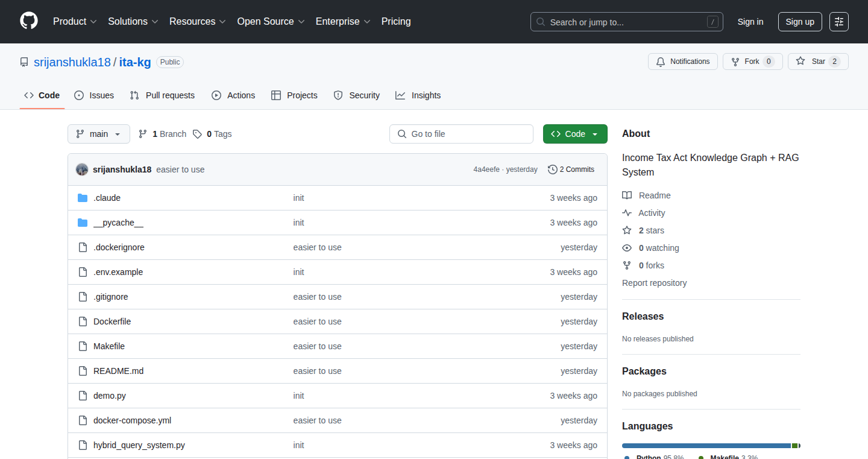Click Report repository link
This screenshot has width=868, height=459.
pos(655,283)
